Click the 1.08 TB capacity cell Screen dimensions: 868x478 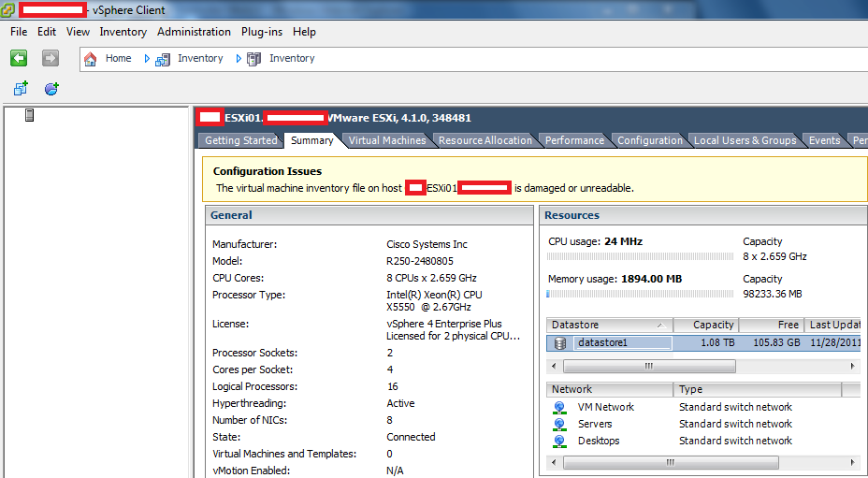(x=717, y=343)
